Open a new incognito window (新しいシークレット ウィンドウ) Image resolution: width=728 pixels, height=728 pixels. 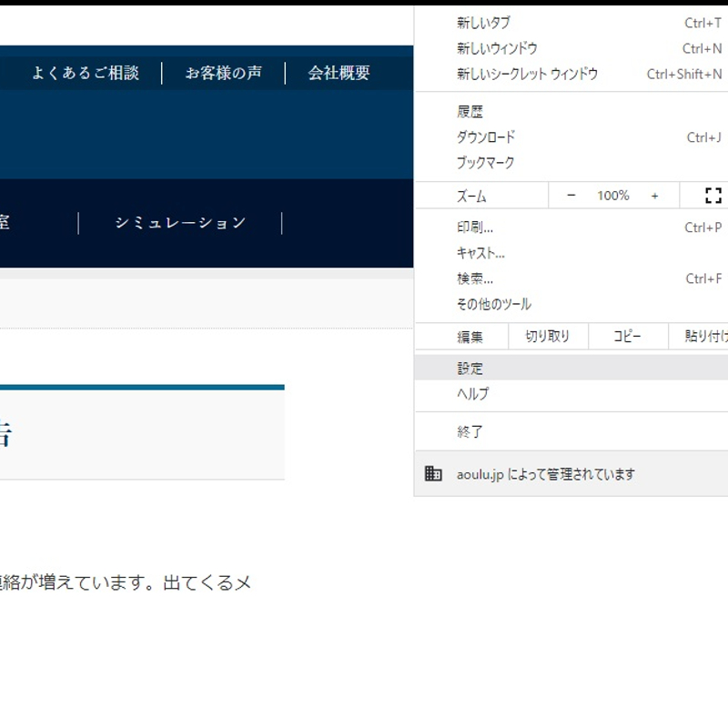coord(571,74)
